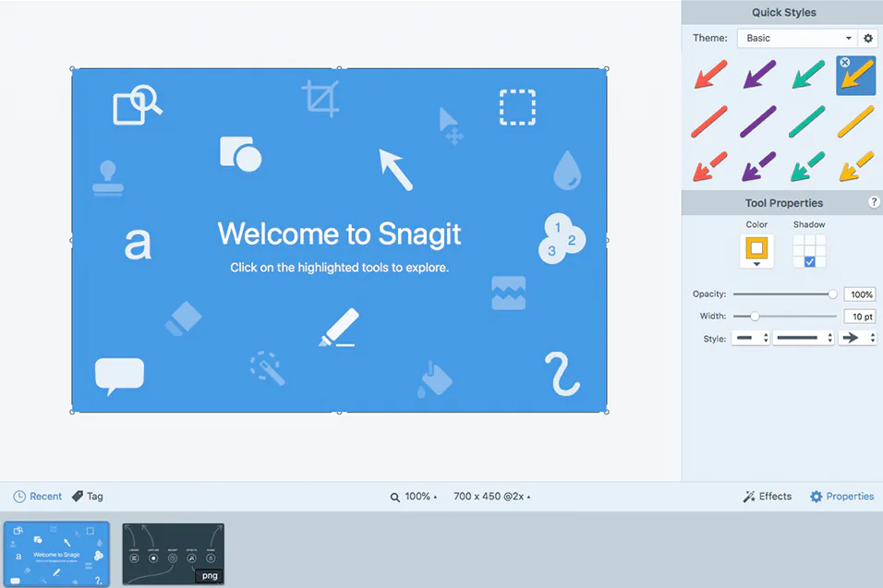Open the 700 x 450 @2x size dropdown
Screen dimensions: 883x588
[x=490, y=496]
